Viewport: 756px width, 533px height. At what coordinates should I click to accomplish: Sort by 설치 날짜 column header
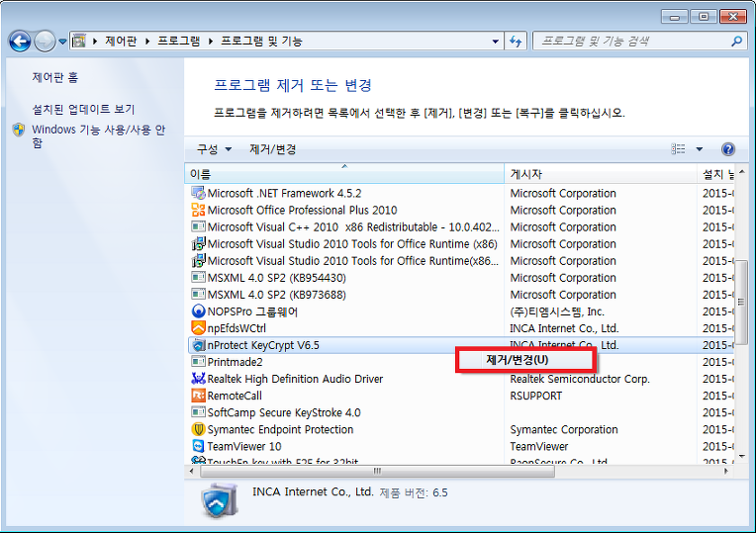click(716, 174)
